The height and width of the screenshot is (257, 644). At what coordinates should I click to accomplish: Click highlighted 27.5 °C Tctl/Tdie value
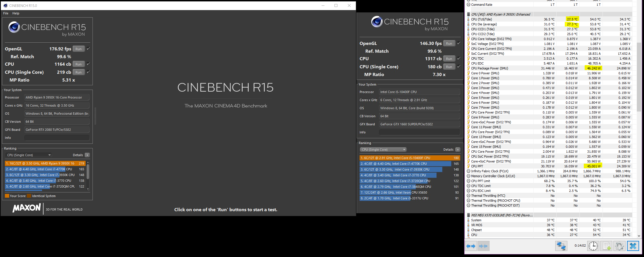tap(572, 19)
